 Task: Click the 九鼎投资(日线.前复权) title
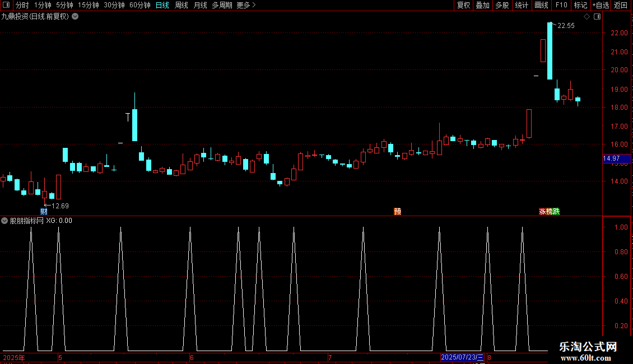click(35, 17)
